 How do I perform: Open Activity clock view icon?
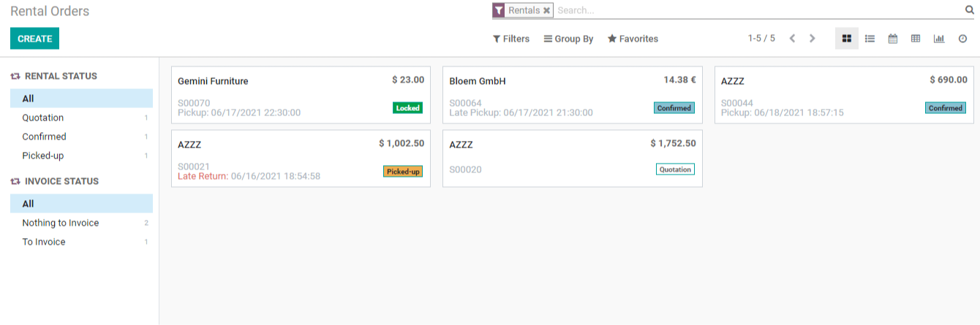[962, 39]
